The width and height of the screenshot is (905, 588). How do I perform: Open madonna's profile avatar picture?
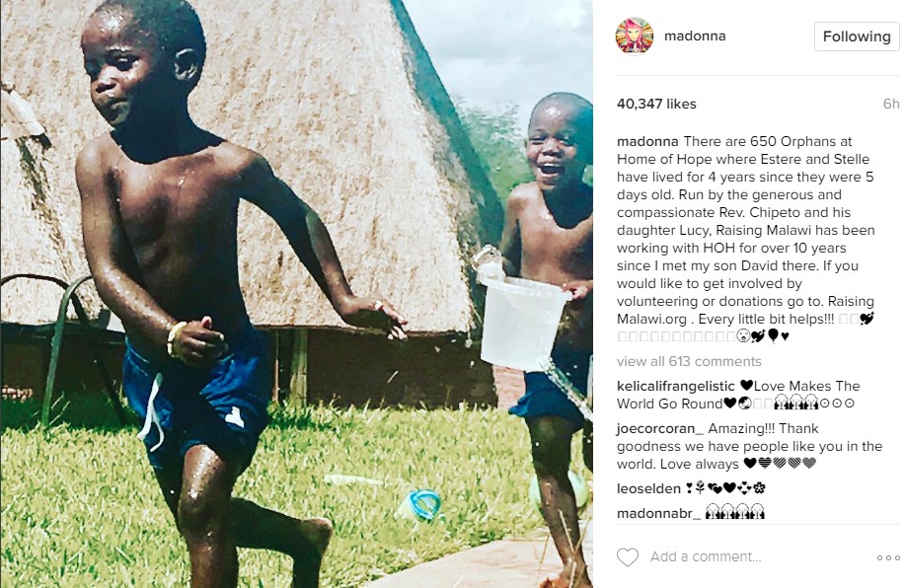635,36
